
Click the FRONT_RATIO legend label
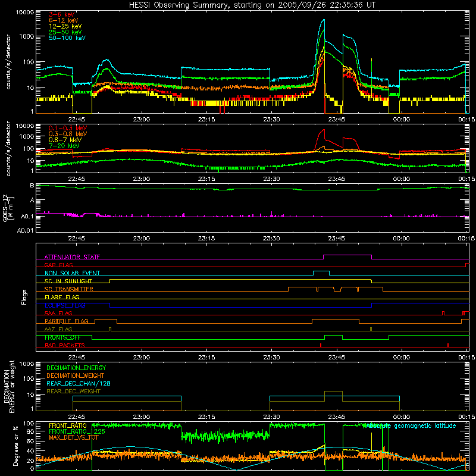(68, 425)
